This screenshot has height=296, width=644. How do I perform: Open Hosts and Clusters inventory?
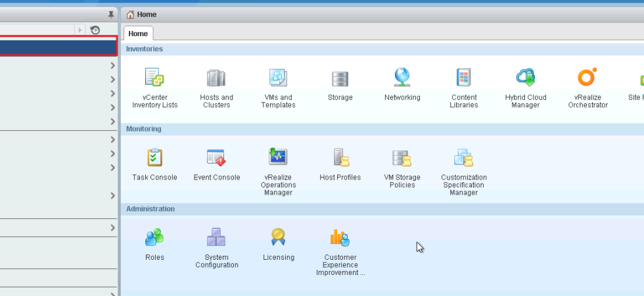point(216,87)
